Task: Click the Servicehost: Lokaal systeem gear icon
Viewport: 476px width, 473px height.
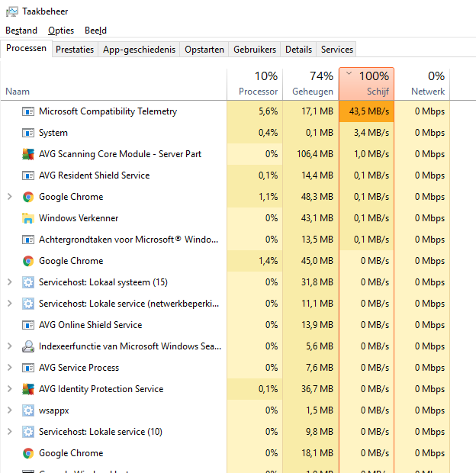Action: click(28, 282)
